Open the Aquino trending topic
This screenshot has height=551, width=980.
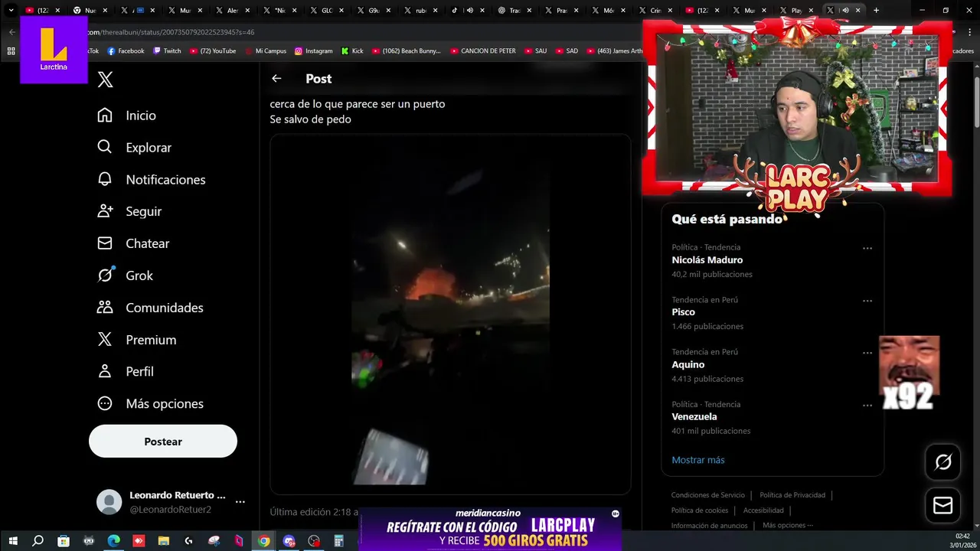pyautogui.click(x=688, y=365)
